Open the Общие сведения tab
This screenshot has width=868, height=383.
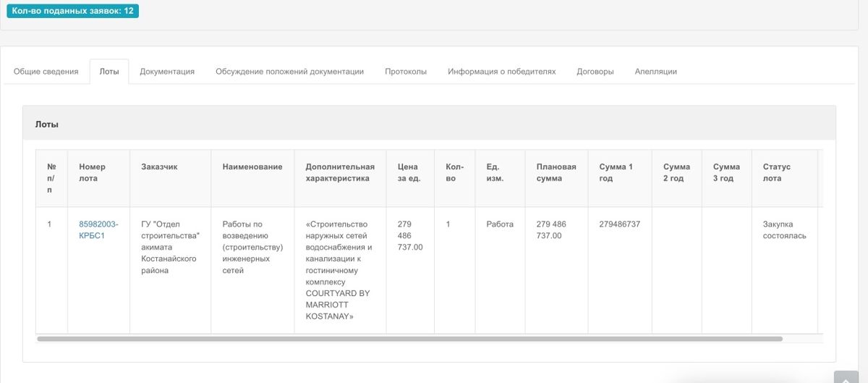coord(46,72)
